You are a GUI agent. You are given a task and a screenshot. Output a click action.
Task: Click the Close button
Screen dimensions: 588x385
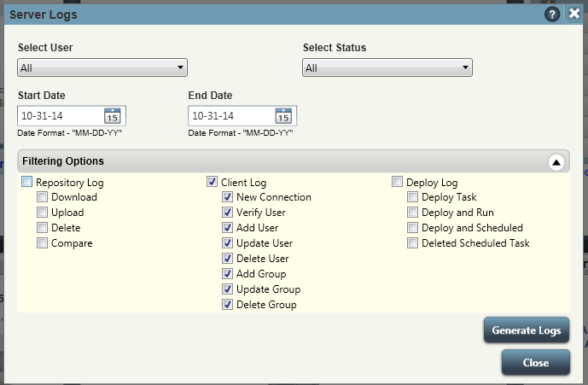point(536,363)
